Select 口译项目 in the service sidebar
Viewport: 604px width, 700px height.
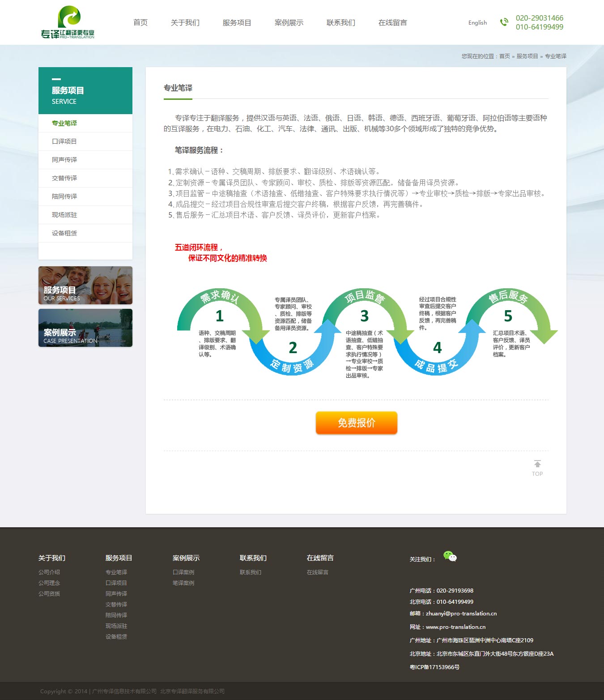[64, 141]
